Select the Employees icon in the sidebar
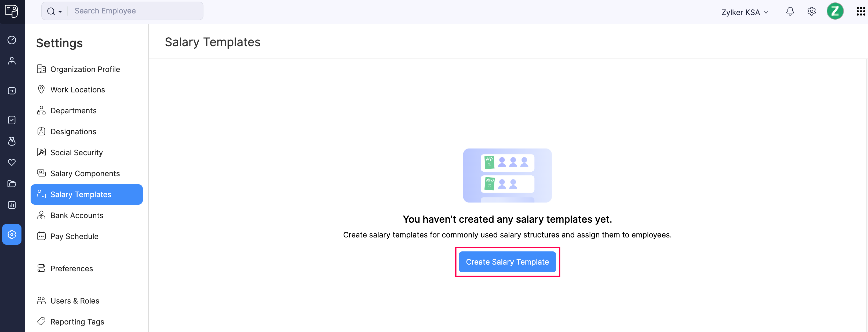 pyautogui.click(x=12, y=61)
